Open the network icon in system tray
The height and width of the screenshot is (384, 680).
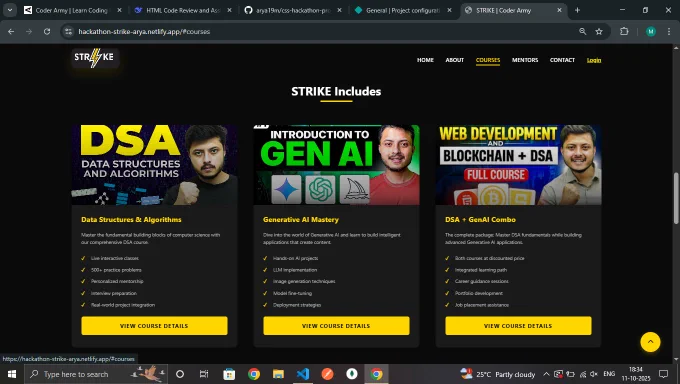click(582, 374)
